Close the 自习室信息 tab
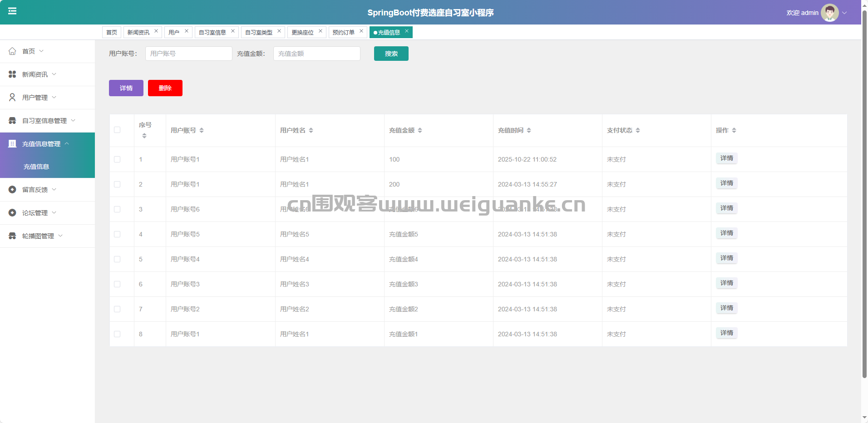868x423 pixels. [x=233, y=31]
